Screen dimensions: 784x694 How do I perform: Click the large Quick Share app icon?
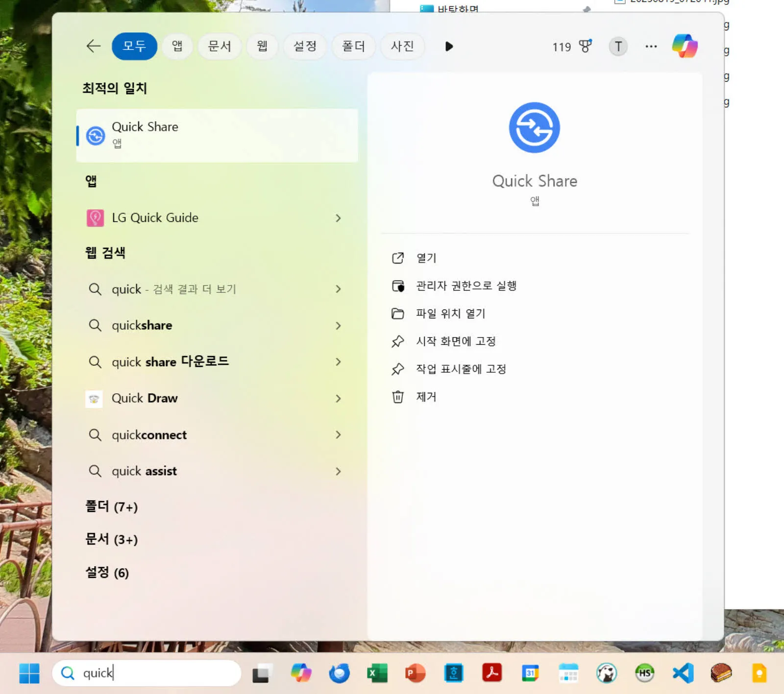534,127
